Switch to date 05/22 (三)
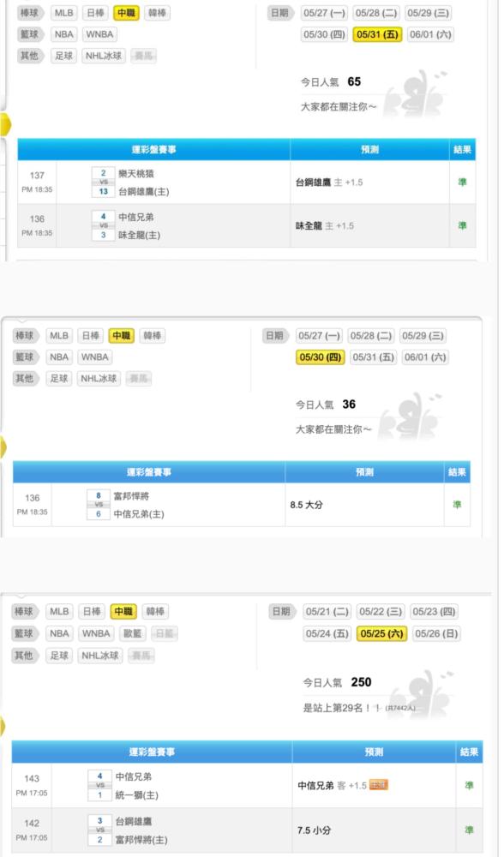 coord(381,612)
